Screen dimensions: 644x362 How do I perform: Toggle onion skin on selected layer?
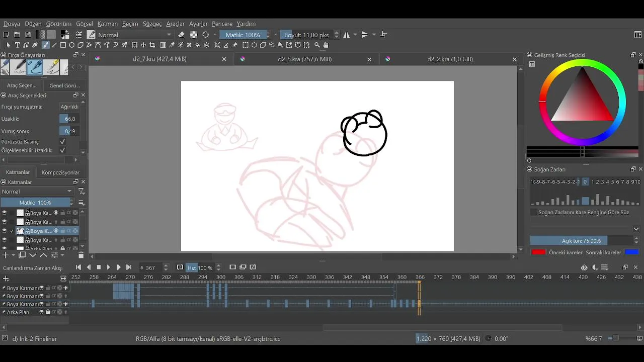coord(56,231)
